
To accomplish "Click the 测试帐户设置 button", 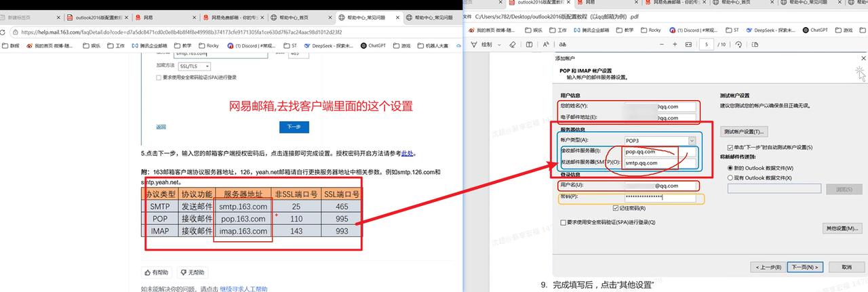I will (x=745, y=131).
